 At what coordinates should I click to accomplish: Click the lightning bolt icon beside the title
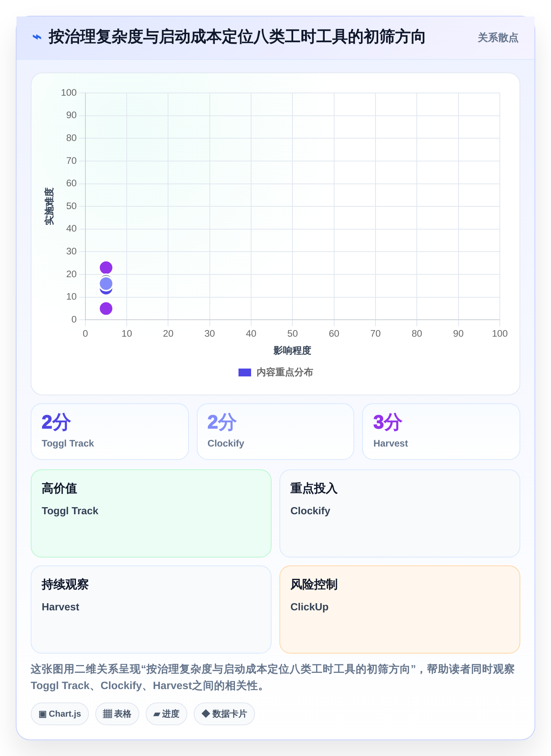37,37
